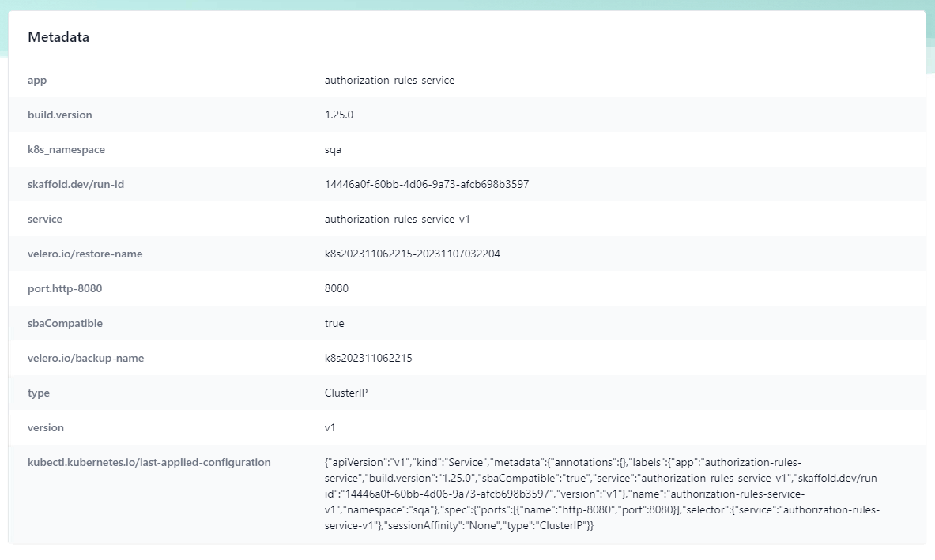
Task: Click the authorization-rules-service value
Action: click(x=390, y=80)
